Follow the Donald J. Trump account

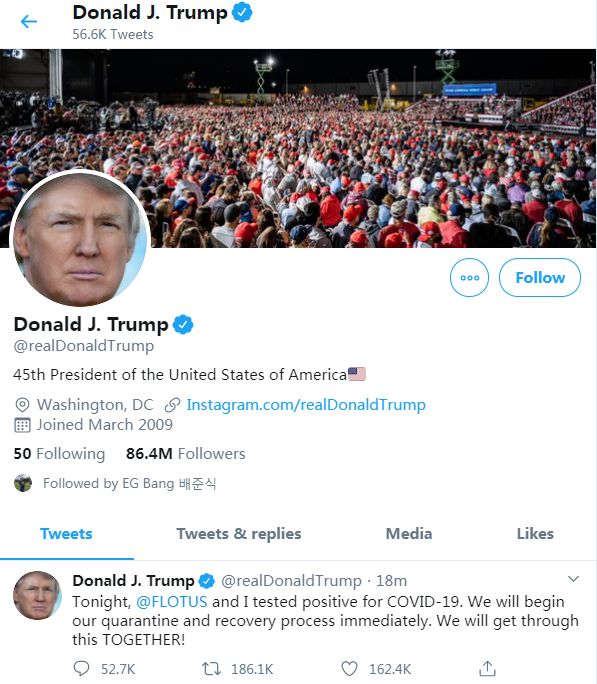point(540,277)
